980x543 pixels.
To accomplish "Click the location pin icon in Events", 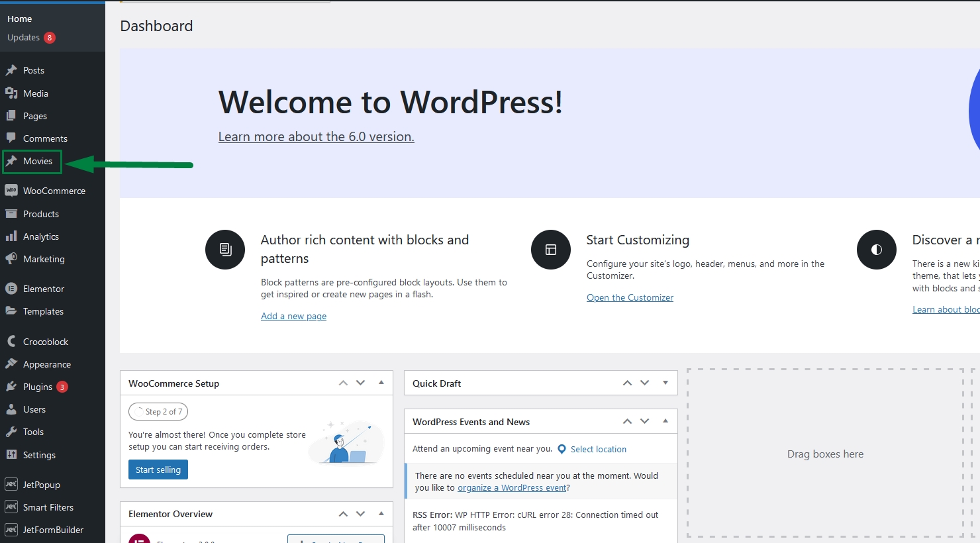I will (x=562, y=449).
